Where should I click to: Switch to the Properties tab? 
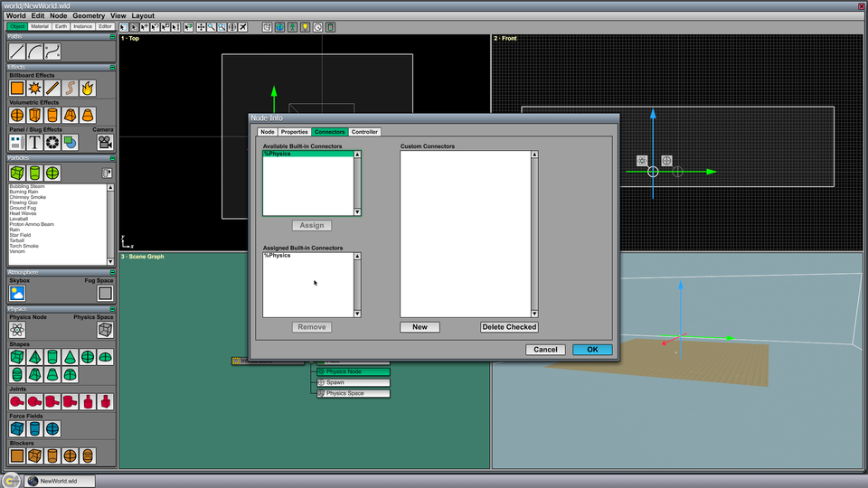pos(294,132)
